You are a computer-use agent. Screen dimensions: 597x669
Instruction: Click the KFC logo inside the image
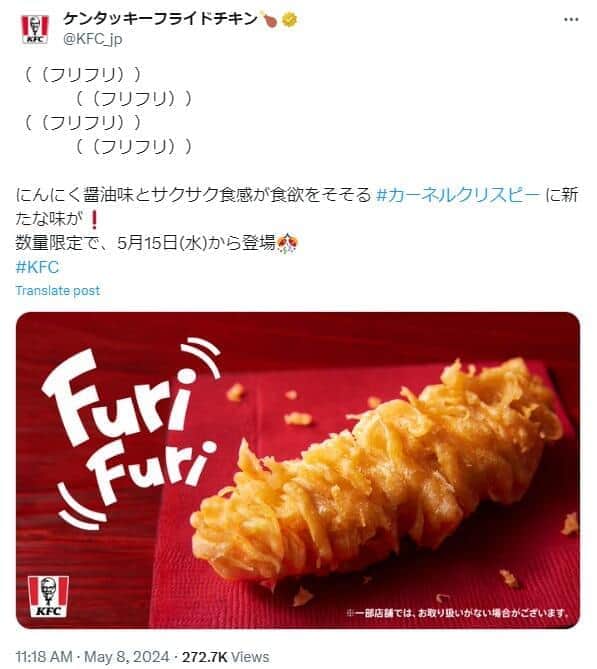pyautogui.click(x=48, y=596)
